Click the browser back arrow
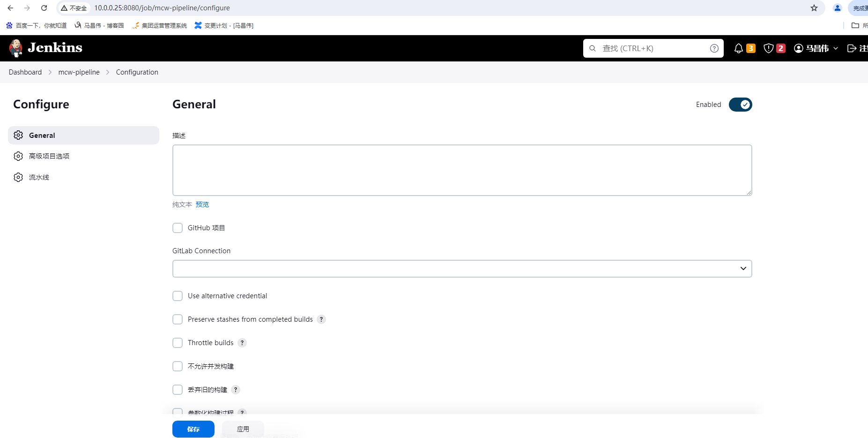This screenshot has height=438, width=868. [10, 8]
